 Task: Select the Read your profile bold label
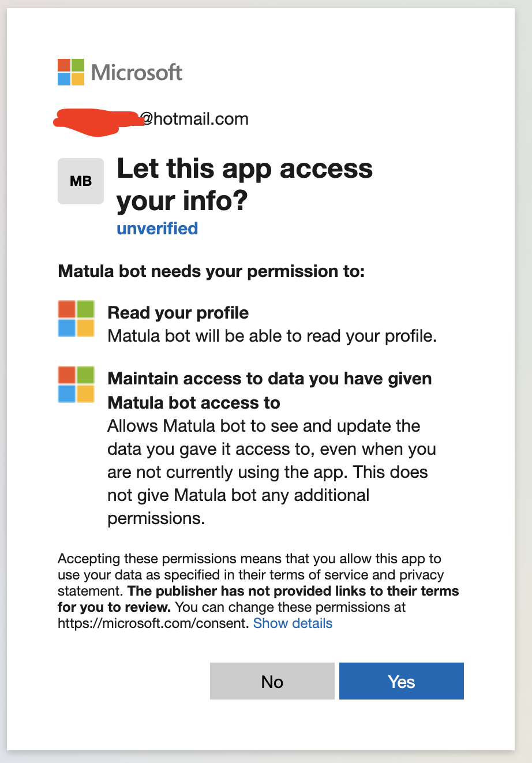pos(178,313)
